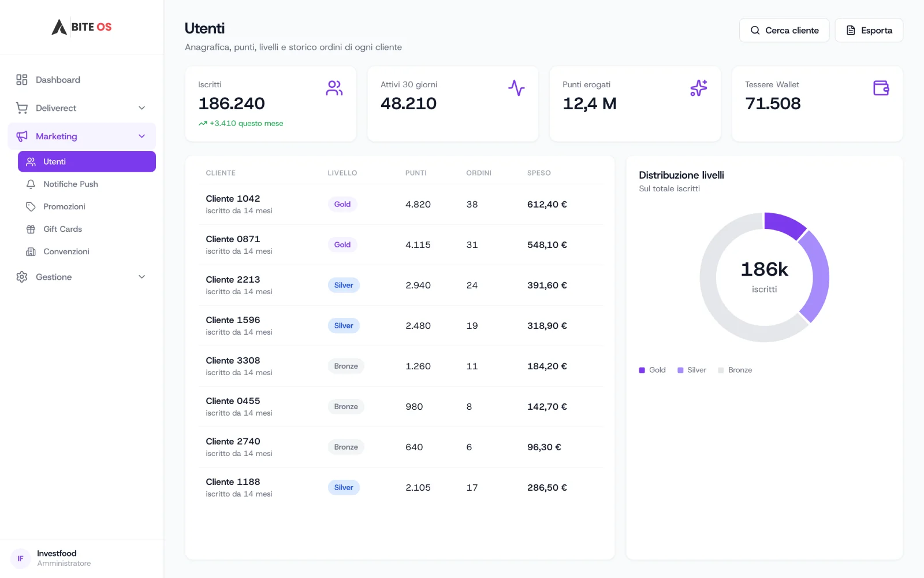Image resolution: width=924 pixels, height=578 pixels.
Task: Select Cliente 1188
Action: 400,488
